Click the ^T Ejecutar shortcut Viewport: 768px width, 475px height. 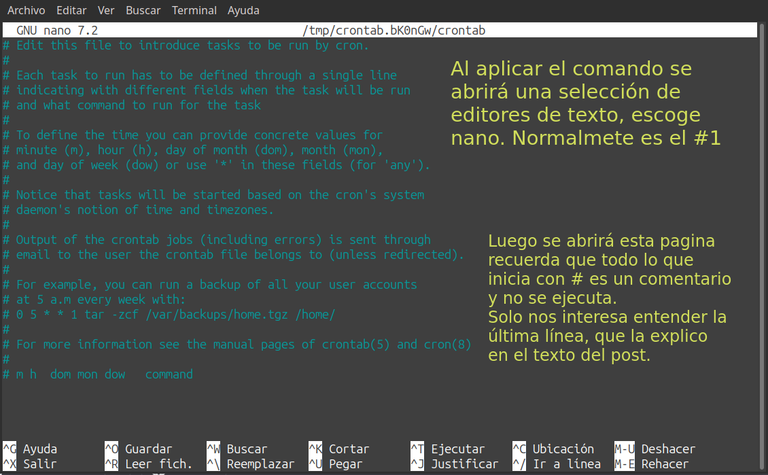(448, 449)
